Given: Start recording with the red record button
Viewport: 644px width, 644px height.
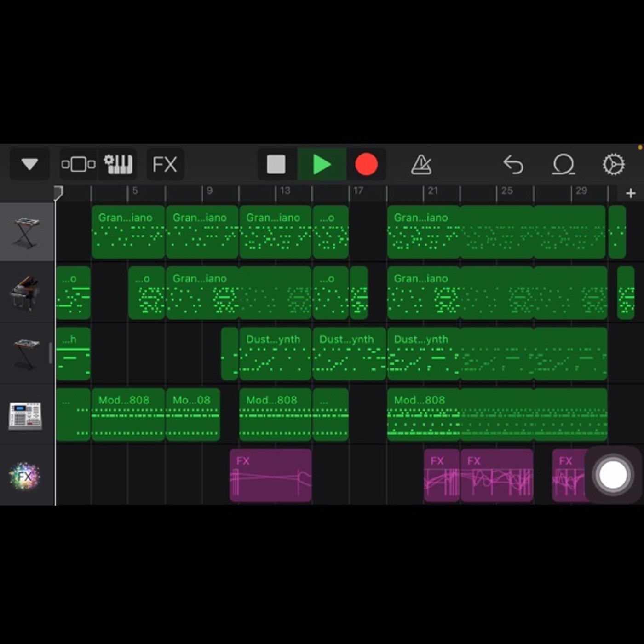Looking at the screenshot, I should pos(366,164).
